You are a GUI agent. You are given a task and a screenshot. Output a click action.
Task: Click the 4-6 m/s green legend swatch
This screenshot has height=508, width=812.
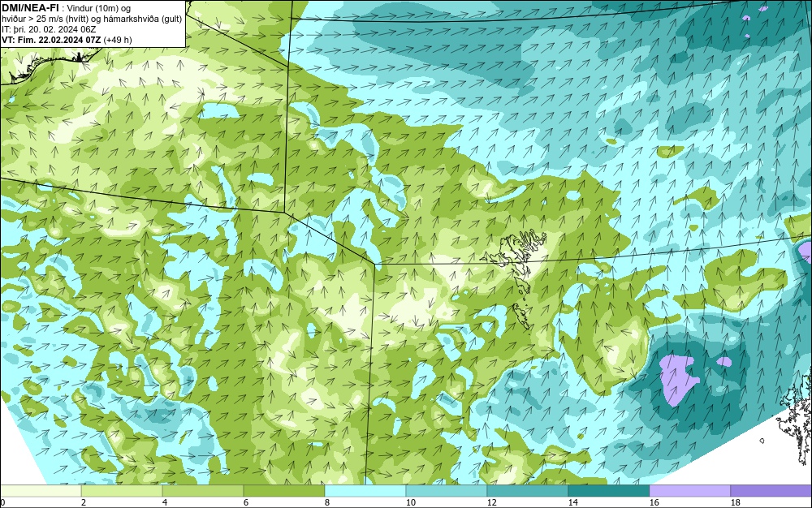click(203, 490)
